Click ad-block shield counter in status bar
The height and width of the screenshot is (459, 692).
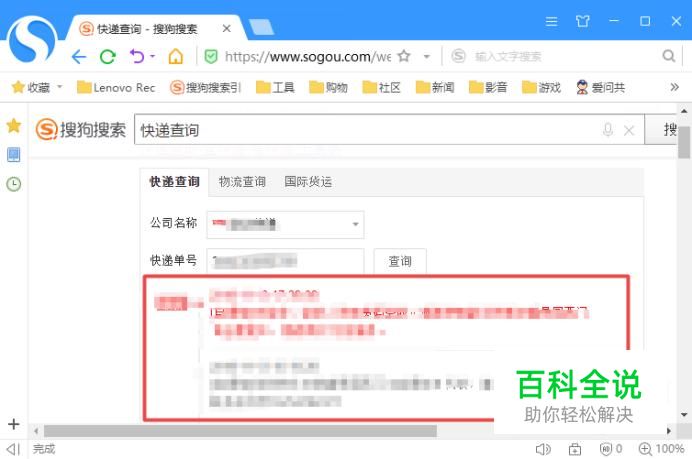pos(611,449)
